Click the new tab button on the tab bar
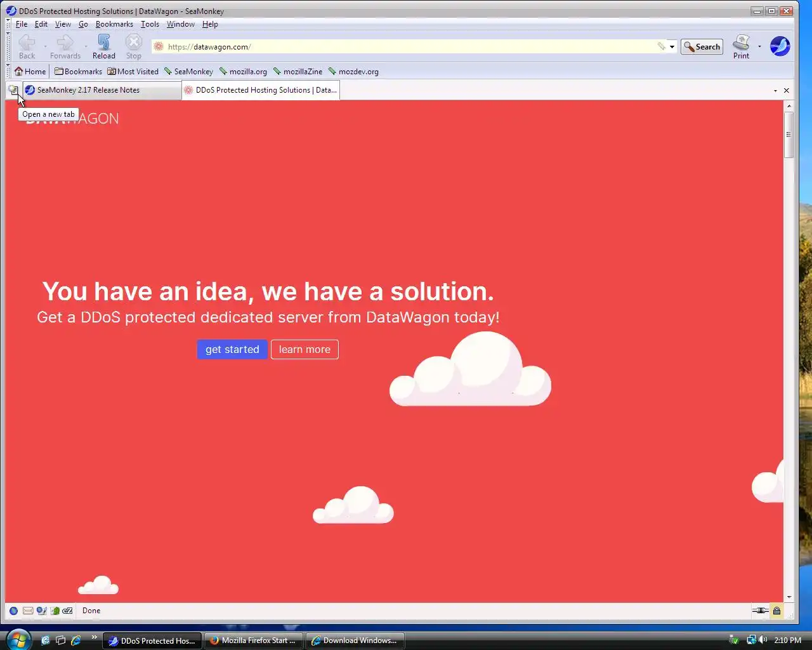Image resolution: width=812 pixels, height=650 pixels. click(13, 90)
